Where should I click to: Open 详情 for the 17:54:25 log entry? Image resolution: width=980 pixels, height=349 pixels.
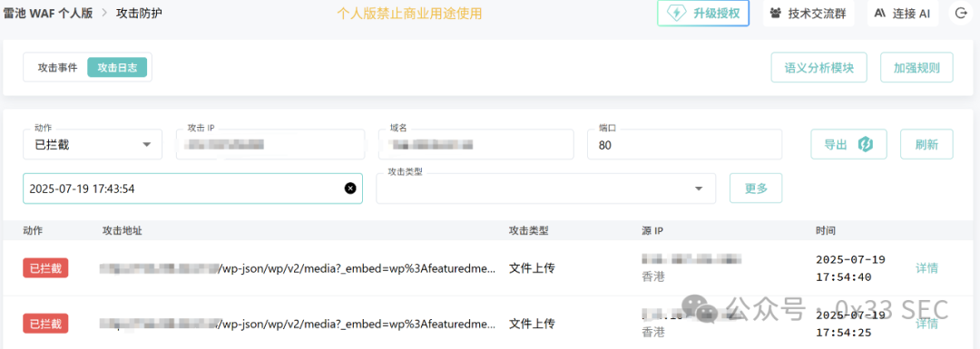926,324
